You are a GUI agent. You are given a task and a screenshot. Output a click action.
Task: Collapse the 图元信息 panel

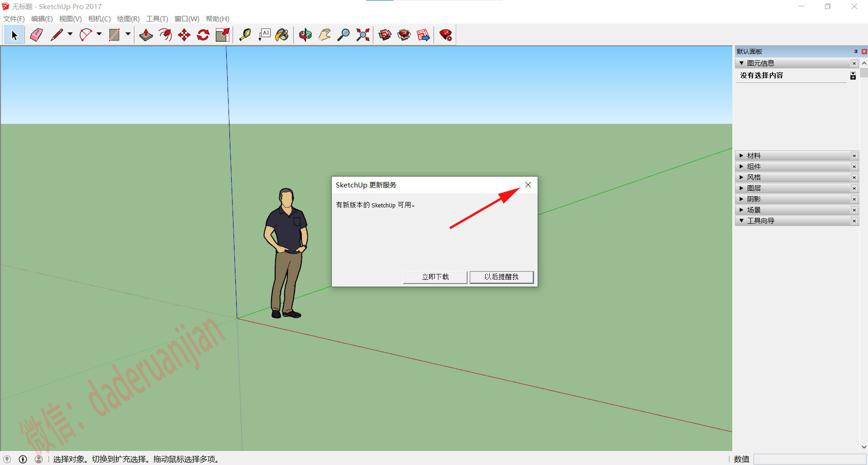tap(741, 63)
